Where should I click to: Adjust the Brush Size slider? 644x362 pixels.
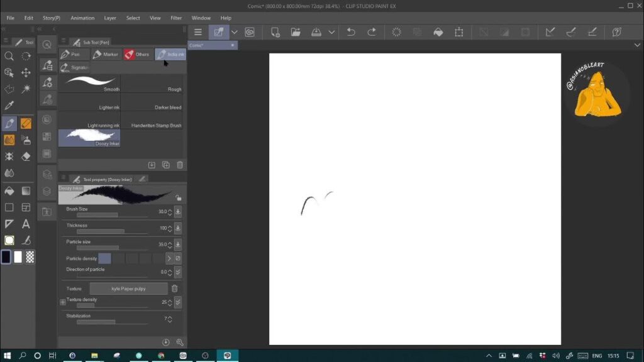click(x=97, y=215)
